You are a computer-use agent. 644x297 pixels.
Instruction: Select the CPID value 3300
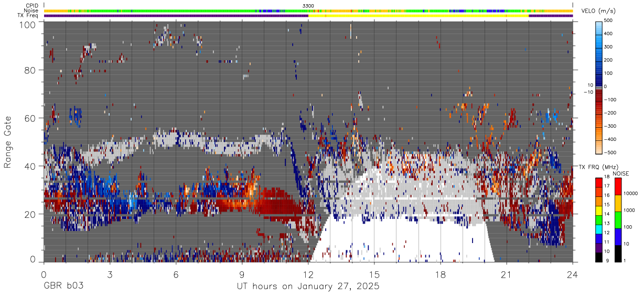[x=308, y=5]
